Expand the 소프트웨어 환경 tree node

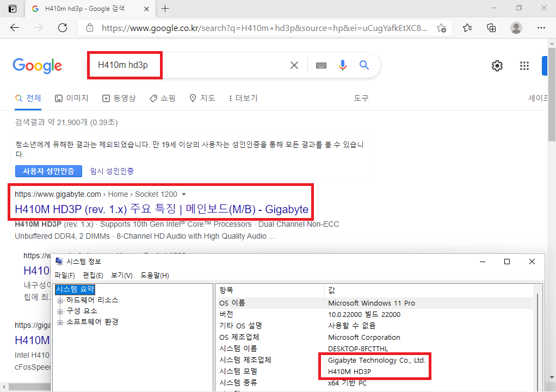60,322
